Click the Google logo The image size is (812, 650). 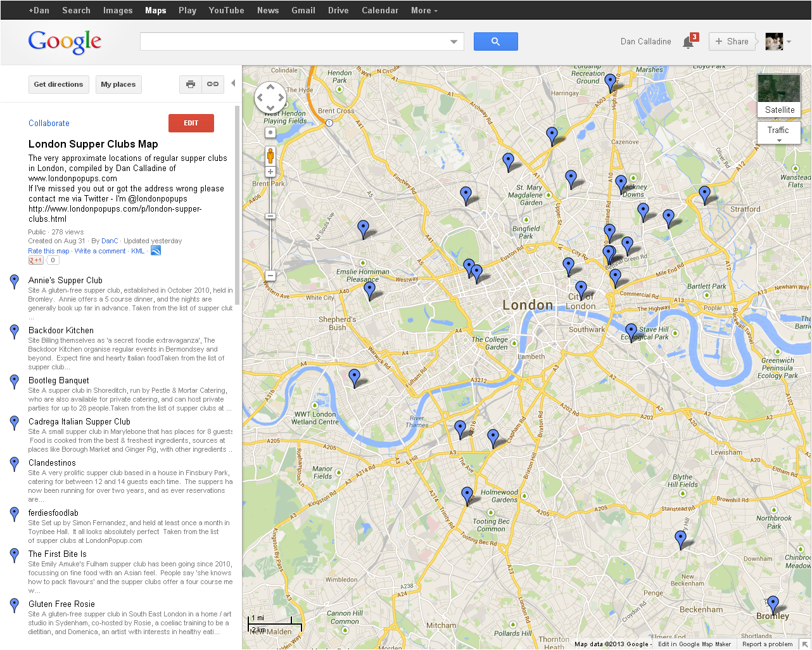(65, 42)
